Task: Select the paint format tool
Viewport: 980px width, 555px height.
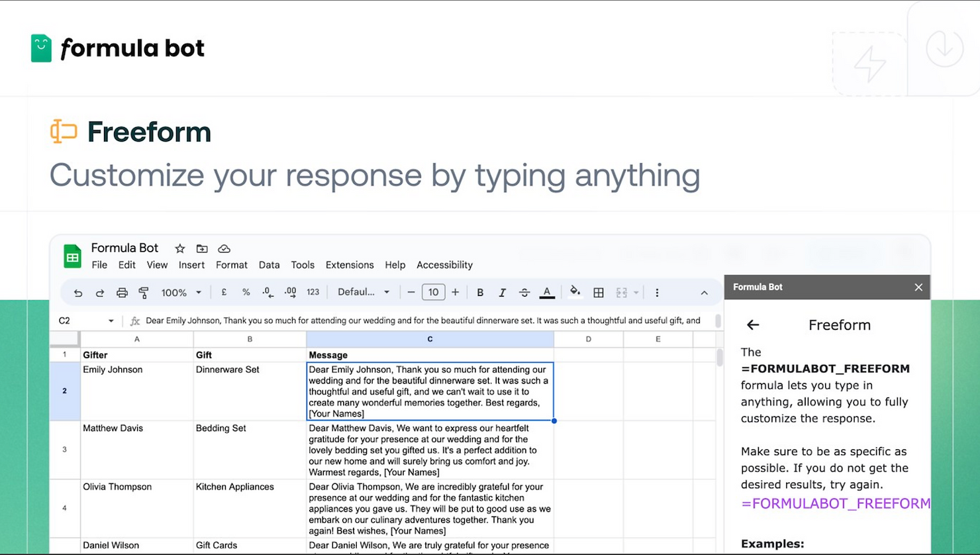Action: point(144,293)
